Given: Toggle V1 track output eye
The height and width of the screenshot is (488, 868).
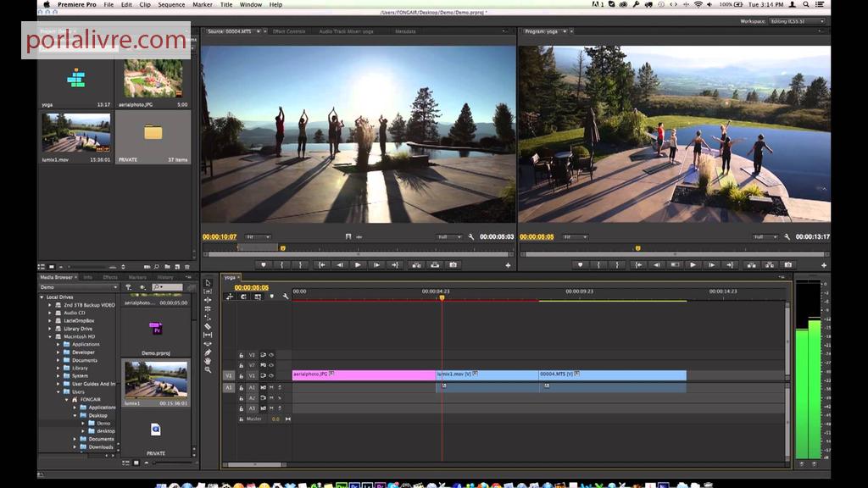Looking at the screenshot, I should tap(271, 375).
